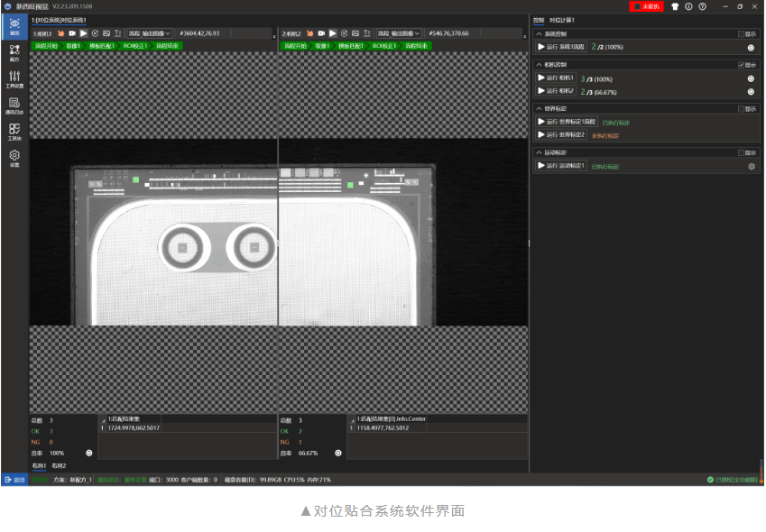Open the 通讯日志 communication log panel
The image size is (766, 532).
tap(14, 106)
